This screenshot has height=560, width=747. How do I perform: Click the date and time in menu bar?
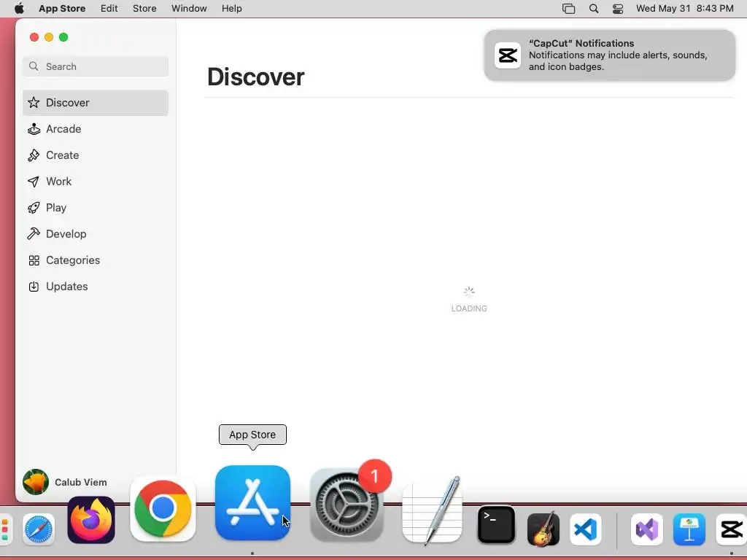click(x=684, y=9)
